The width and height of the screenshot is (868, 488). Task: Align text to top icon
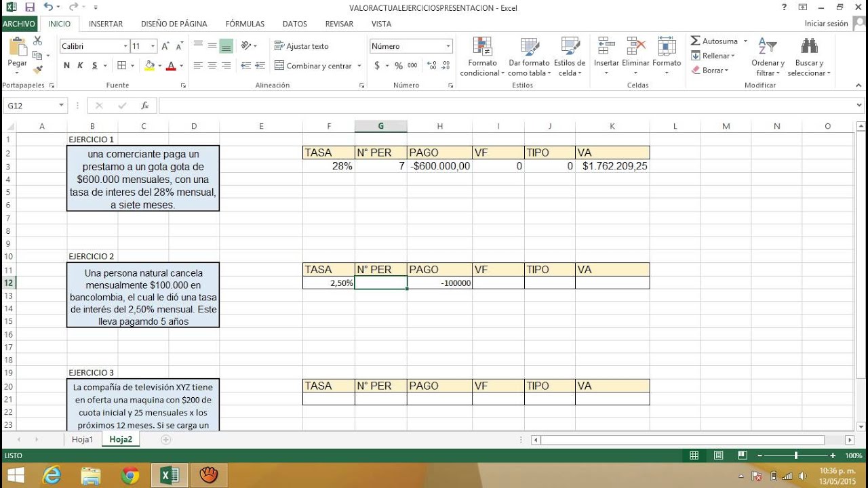(x=198, y=45)
